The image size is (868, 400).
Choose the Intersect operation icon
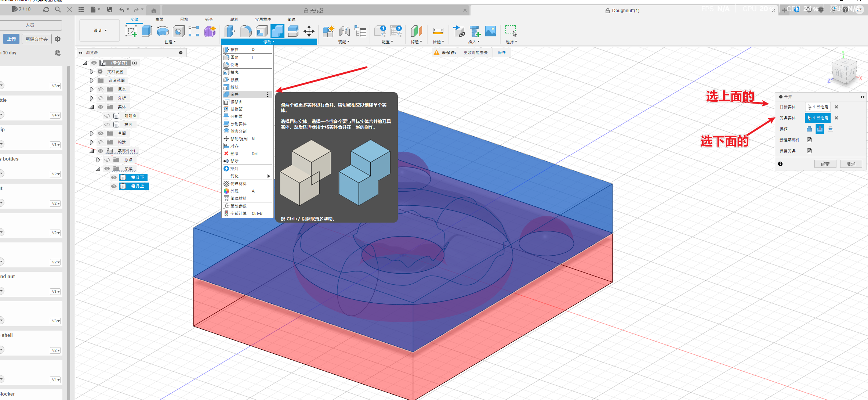[x=831, y=129]
